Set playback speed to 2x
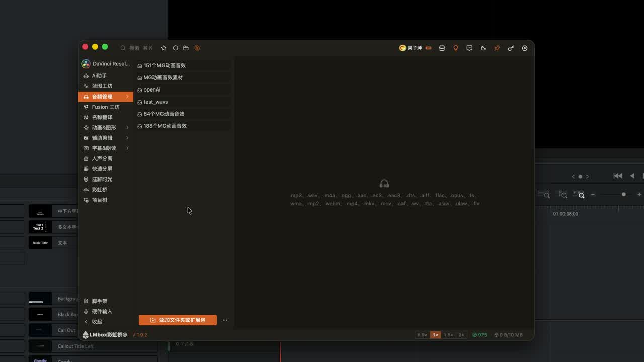 tap(461, 335)
